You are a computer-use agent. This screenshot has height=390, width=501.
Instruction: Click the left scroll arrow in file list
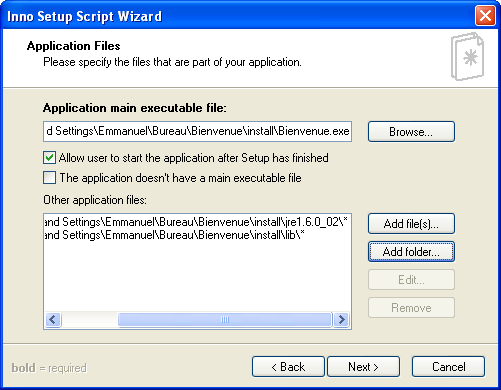(x=53, y=320)
